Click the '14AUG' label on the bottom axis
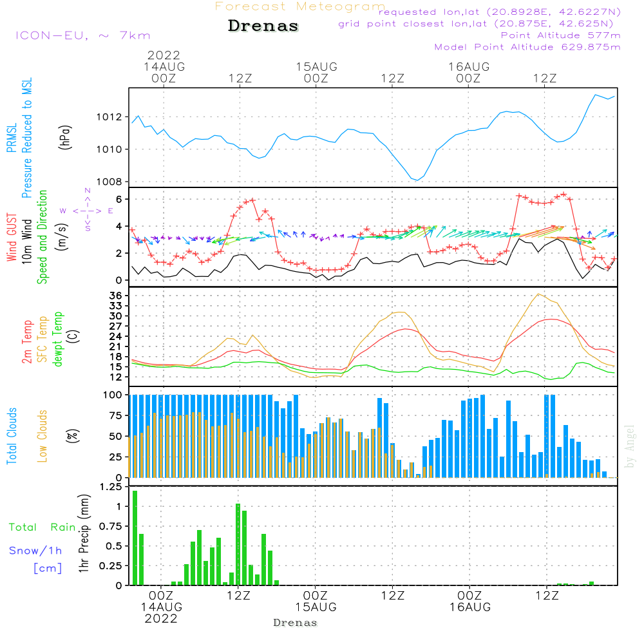 (x=162, y=607)
